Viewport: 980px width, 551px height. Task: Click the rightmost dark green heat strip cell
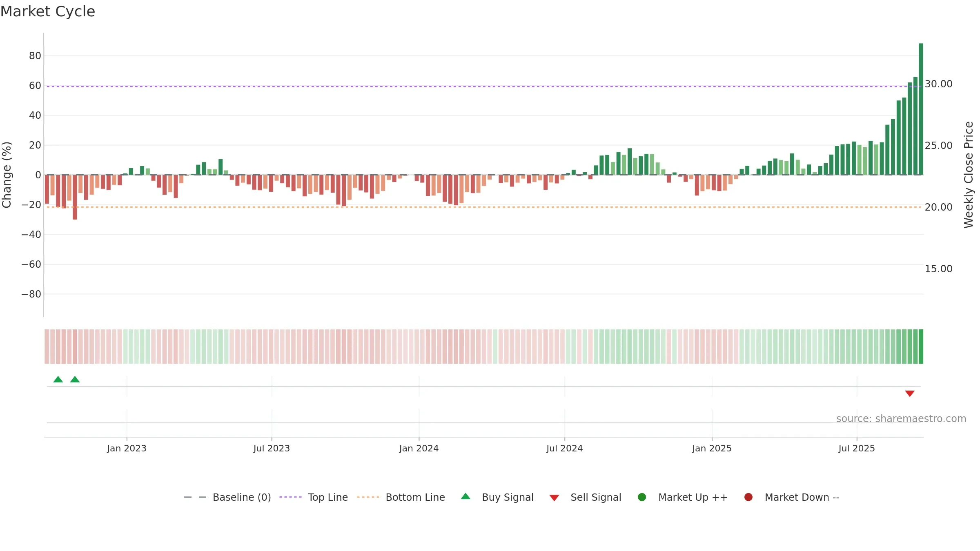click(921, 347)
